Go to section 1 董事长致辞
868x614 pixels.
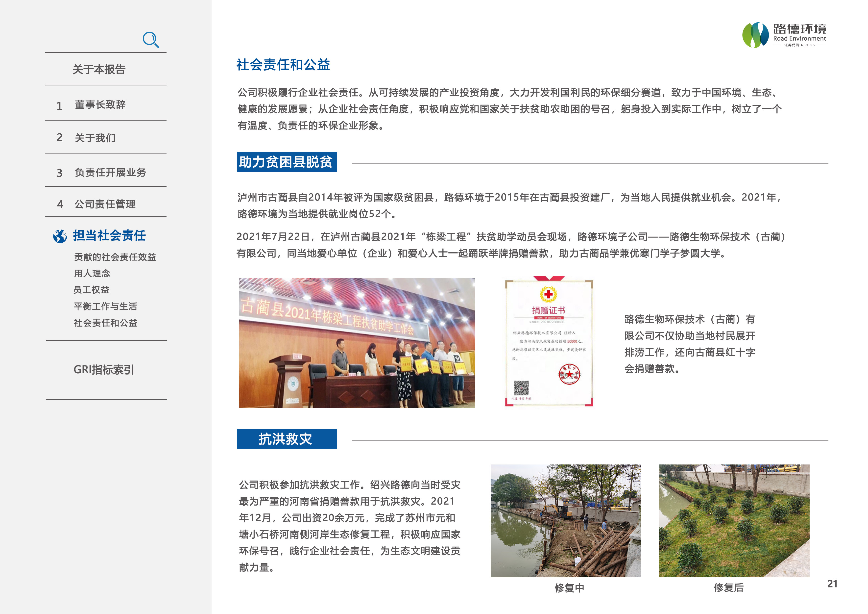[100, 105]
